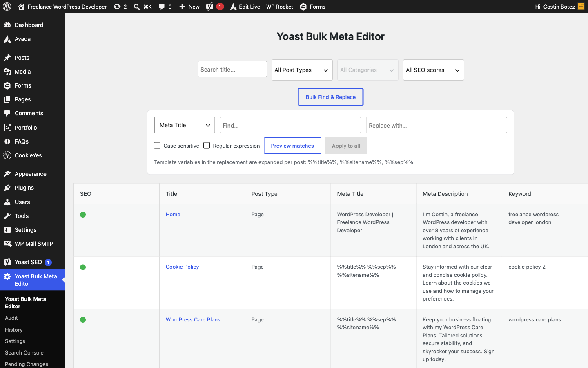This screenshot has height=368, width=588.
Task: Open the Pending Changes submenu item
Action: (27, 364)
